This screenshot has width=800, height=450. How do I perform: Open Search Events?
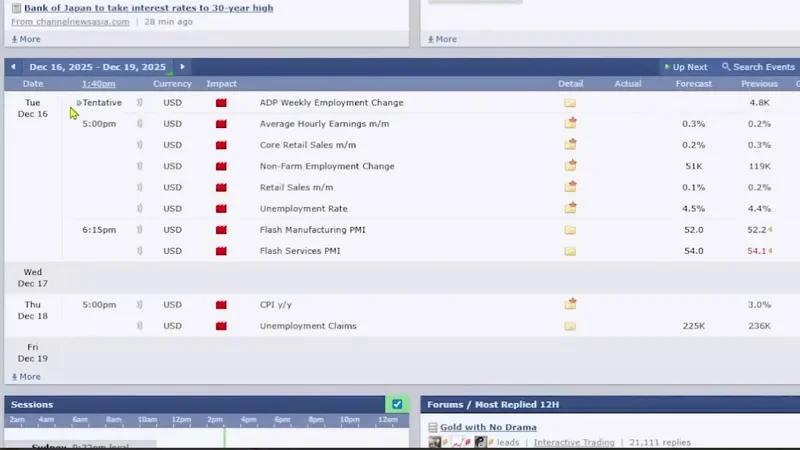[758, 67]
